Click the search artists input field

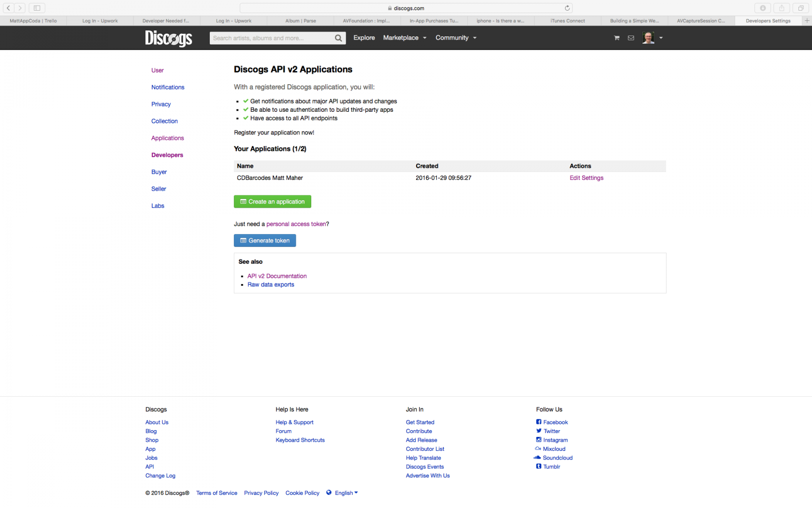pyautogui.click(x=272, y=38)
